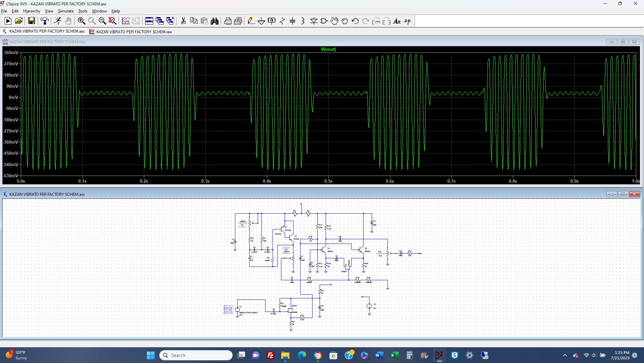644x363 pixels.
Task: Save the schematic with the floppy disk icon
Action: [32, 21]
